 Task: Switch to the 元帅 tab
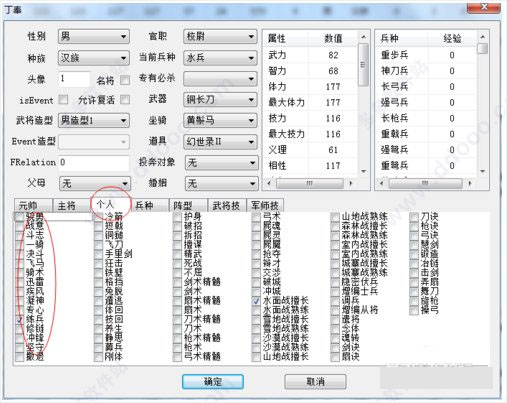[33, 205]
